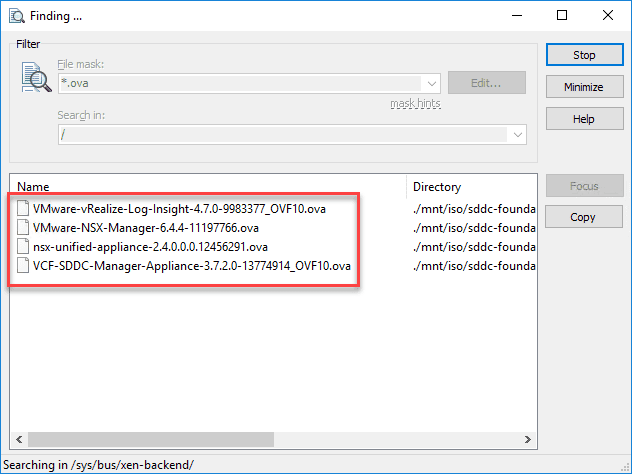Click the horizontal scrollbar thumb
Viewport: 632px width, 474px height.
point(151,439)
